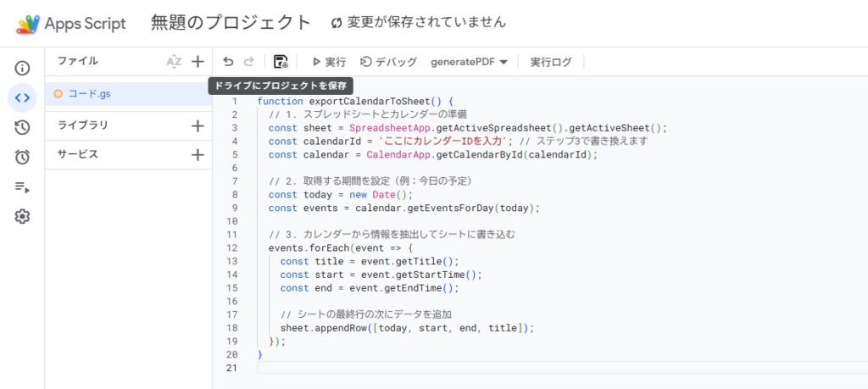The image size is (868, 389).
Task: Click the redo arrow in toolbar
Action: click(x=248, y=62)
